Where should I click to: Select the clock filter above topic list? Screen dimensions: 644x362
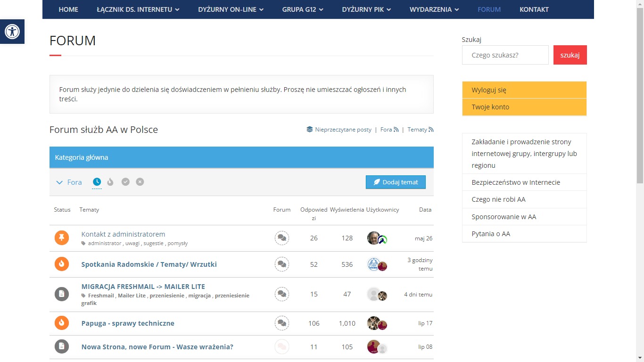coord(97,181)
